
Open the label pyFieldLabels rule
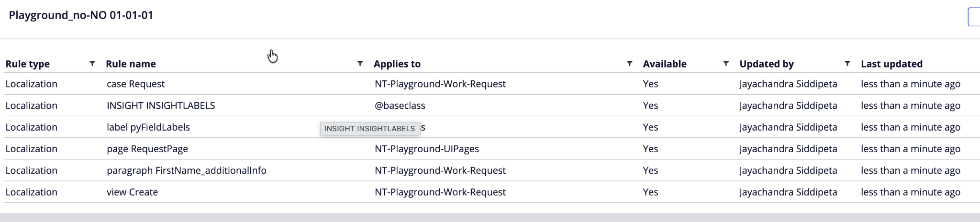(148, 127)
